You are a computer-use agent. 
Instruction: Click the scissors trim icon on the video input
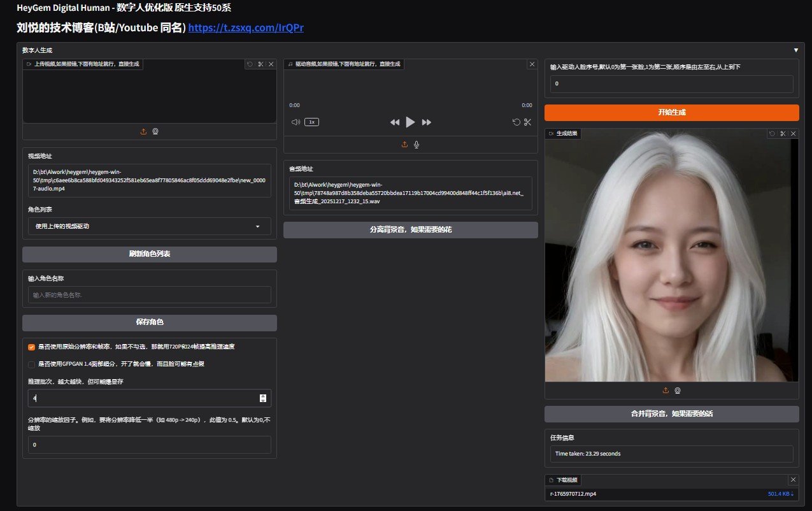pyautogui.click(x=260, y=64)
